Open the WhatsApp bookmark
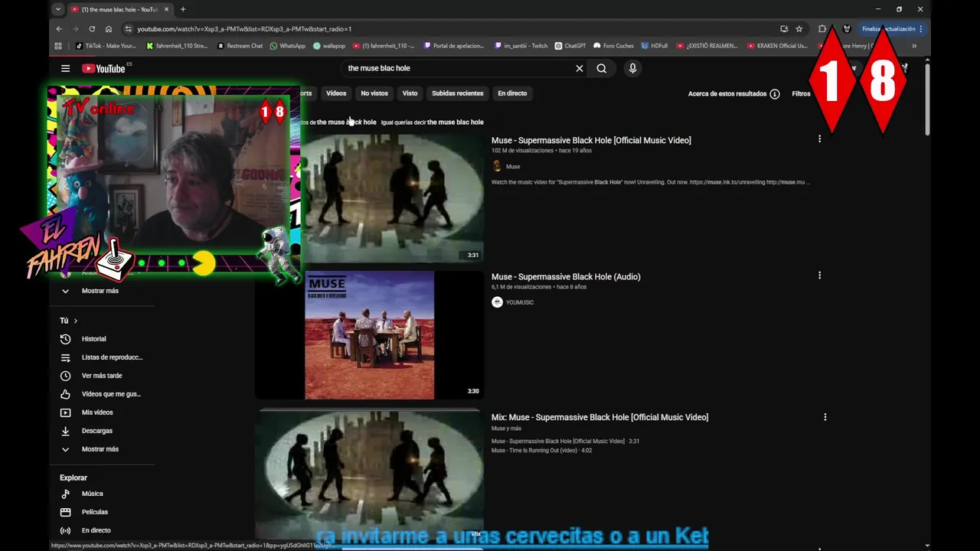980x551 pixels. [x=287, y=46]
